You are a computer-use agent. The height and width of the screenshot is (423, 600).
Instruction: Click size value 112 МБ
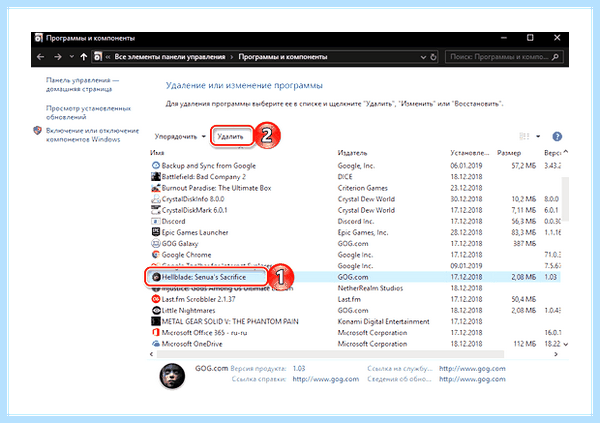click(525, 344)
